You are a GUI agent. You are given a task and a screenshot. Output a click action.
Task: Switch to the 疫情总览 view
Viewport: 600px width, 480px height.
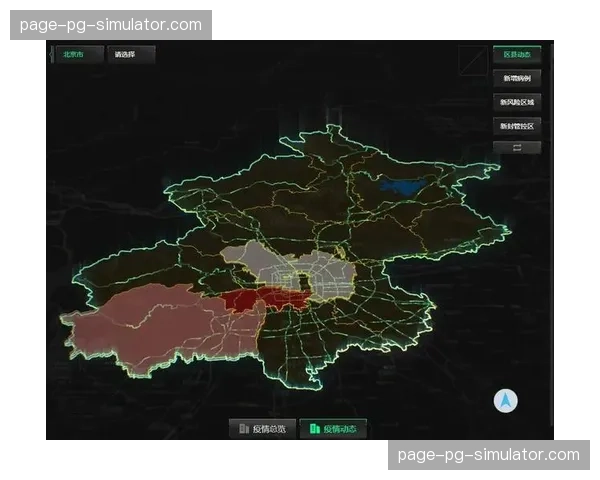[x=262, y=429]
